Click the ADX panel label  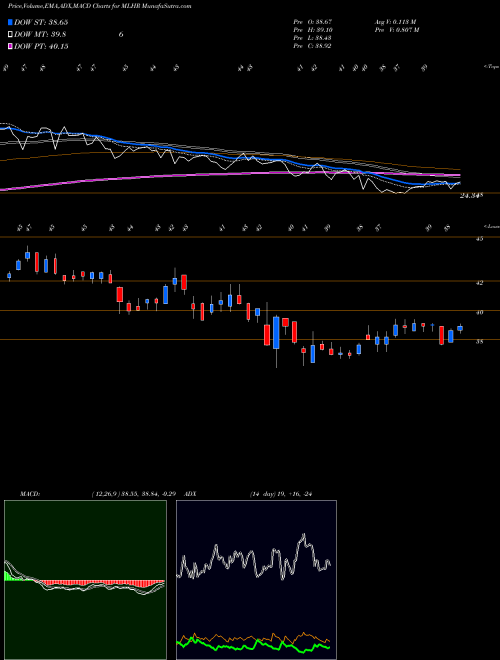(x=190, y=494)
